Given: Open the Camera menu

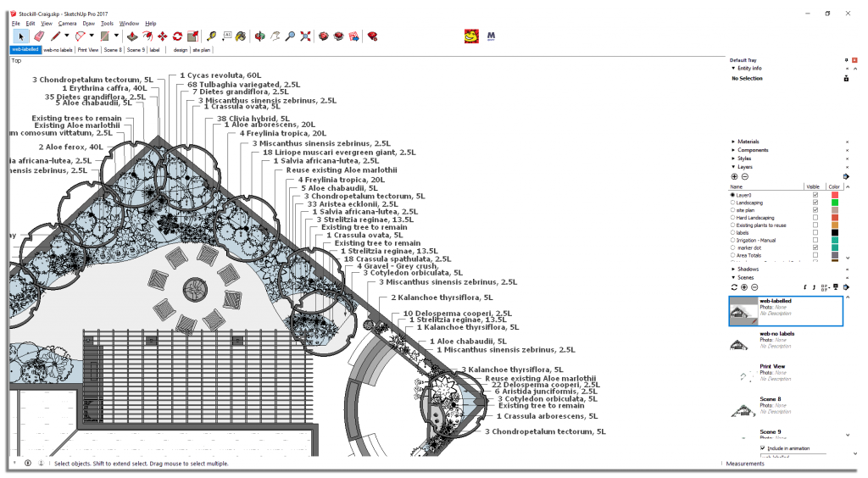Looking at the screenshot, I should [x=67, y=23].
